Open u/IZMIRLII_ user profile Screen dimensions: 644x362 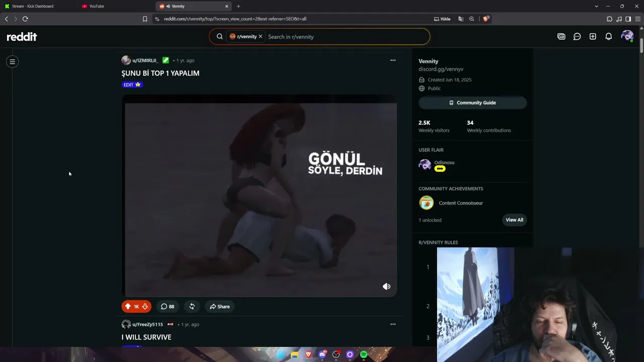coord(145,60)
